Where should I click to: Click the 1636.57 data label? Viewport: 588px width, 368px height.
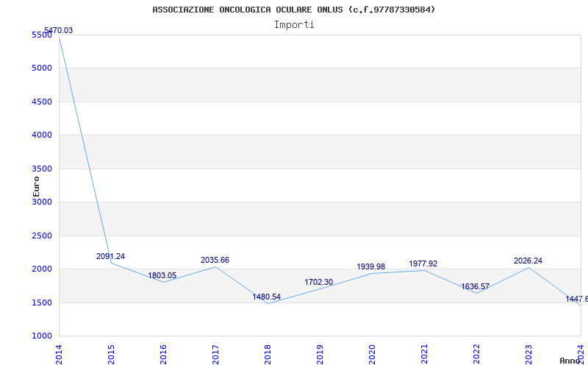tap(475, 287)
